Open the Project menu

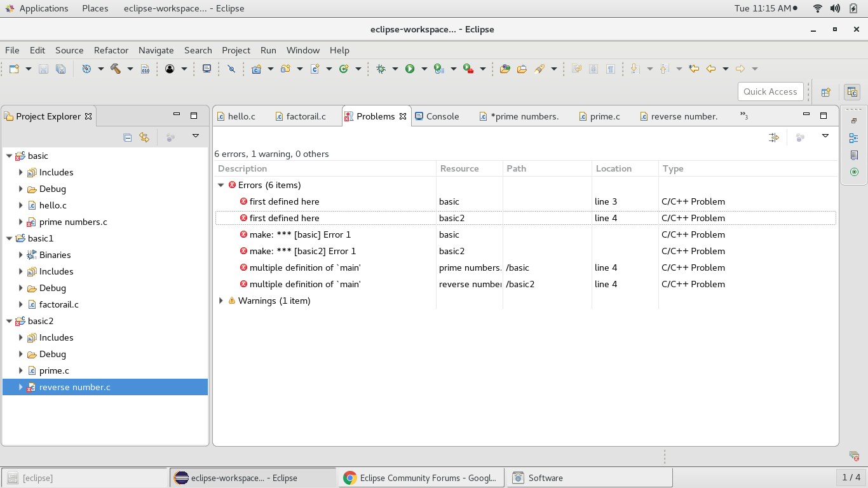236,50
